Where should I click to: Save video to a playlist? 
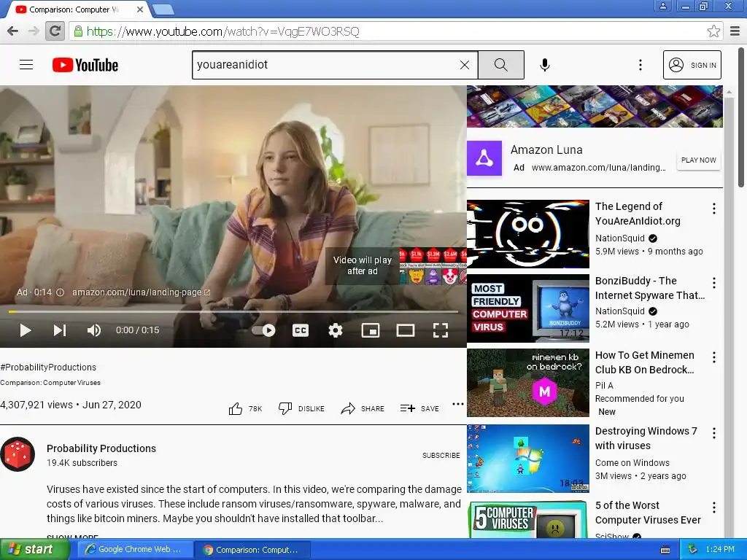[419, 408]
